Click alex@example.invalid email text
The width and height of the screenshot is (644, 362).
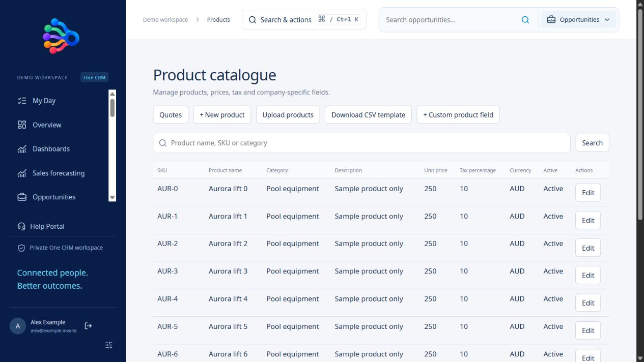pos(53,330)
